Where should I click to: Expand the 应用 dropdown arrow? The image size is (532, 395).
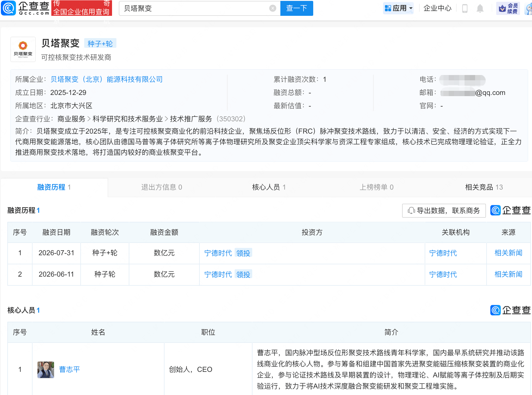click(x=411, y=8)
